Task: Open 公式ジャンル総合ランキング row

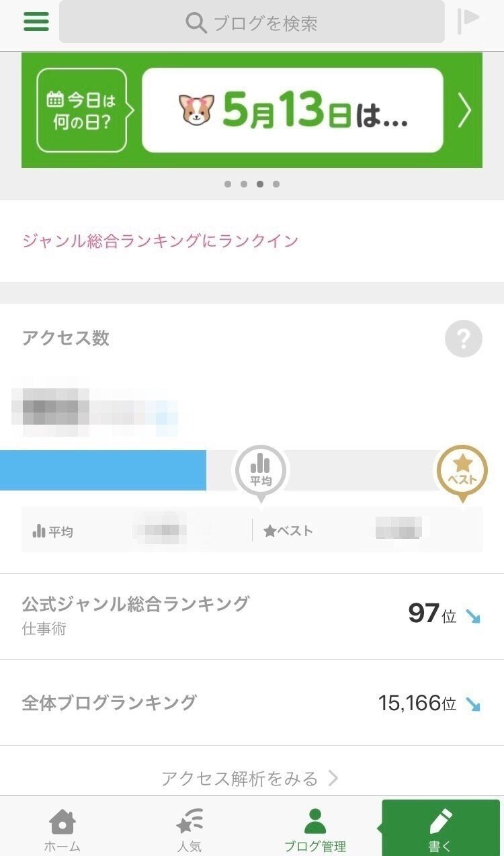Action: click(x=252, y=615)
